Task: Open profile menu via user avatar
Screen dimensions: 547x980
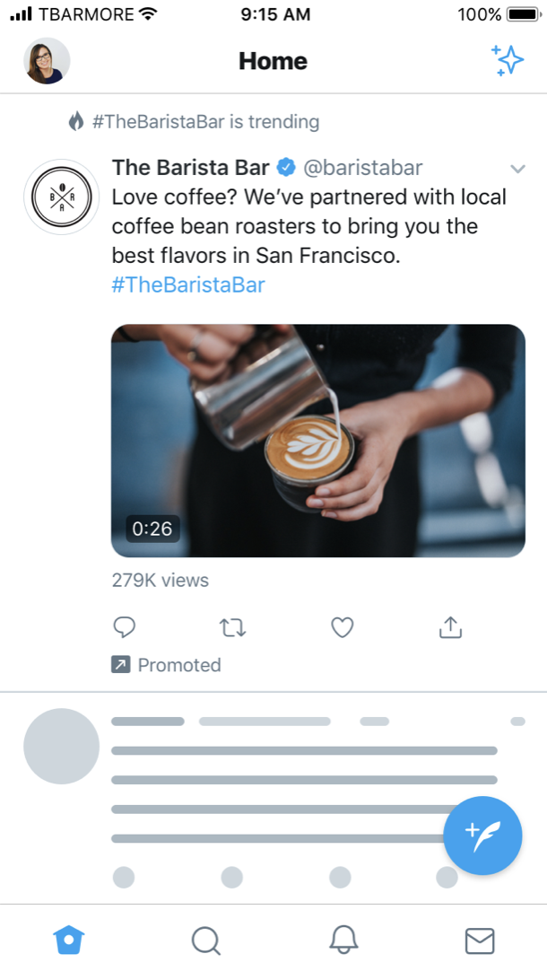Action: coord(47,61)
